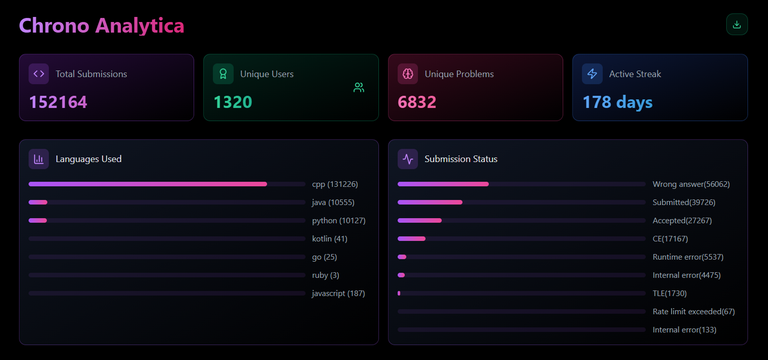
Task: Click the two-people users icon in Unique Users card
Action: click(359, 88)
